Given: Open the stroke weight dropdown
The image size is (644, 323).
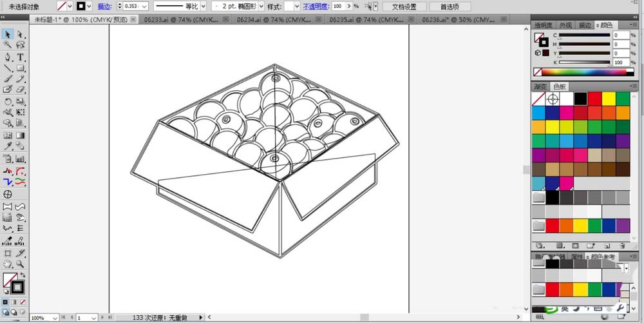Looking at the screenshot, I should pyautogui.click(x=144, y=6).
